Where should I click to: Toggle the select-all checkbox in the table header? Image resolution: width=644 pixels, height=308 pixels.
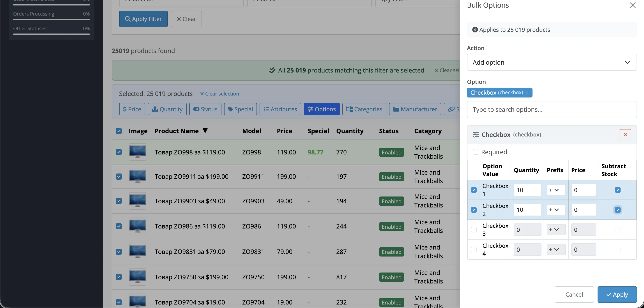(119, 131)
